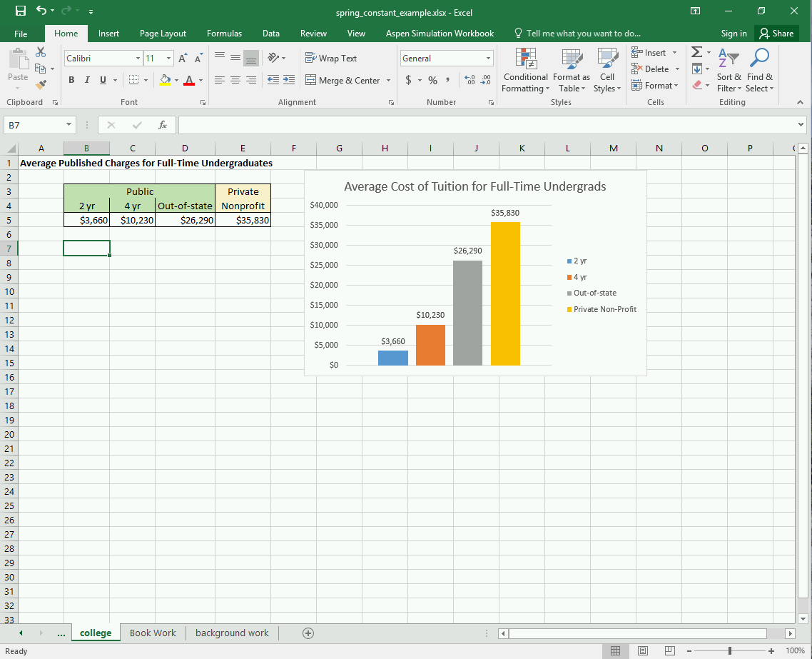Click Increase Indent icon

289,80
